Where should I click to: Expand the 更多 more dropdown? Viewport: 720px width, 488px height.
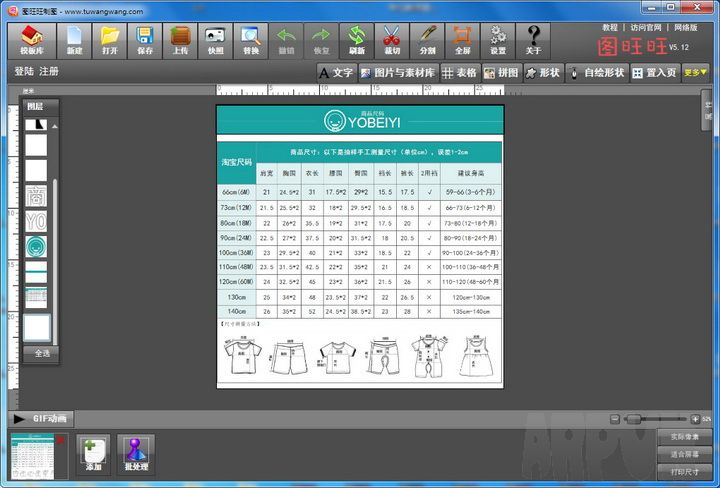click(x=696, y=72)
